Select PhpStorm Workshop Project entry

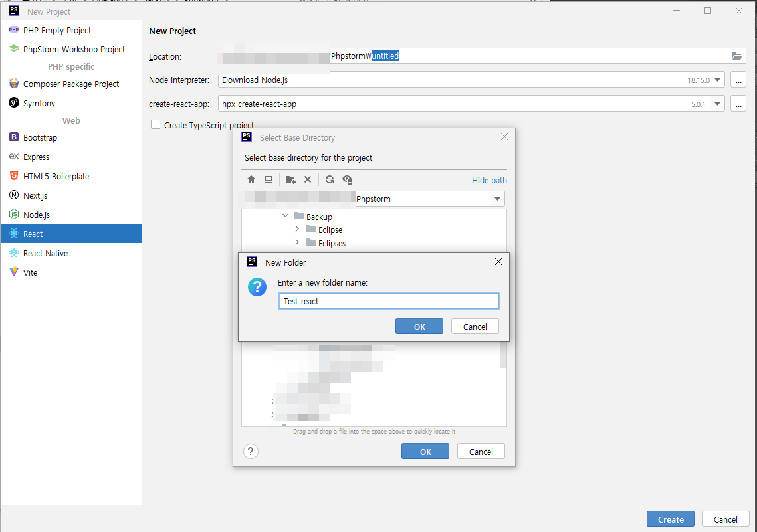(x=72, y=49)
